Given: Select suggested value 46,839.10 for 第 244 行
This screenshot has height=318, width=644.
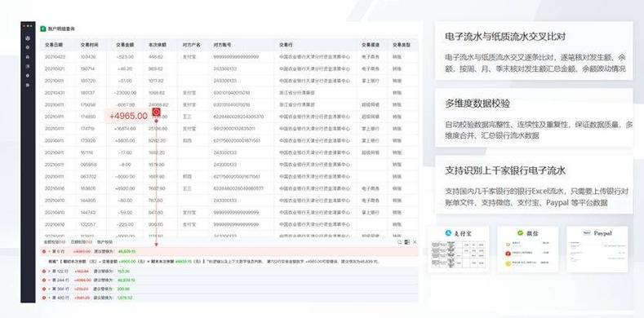Looking at the screenshot, I should (x=127, y=280).
